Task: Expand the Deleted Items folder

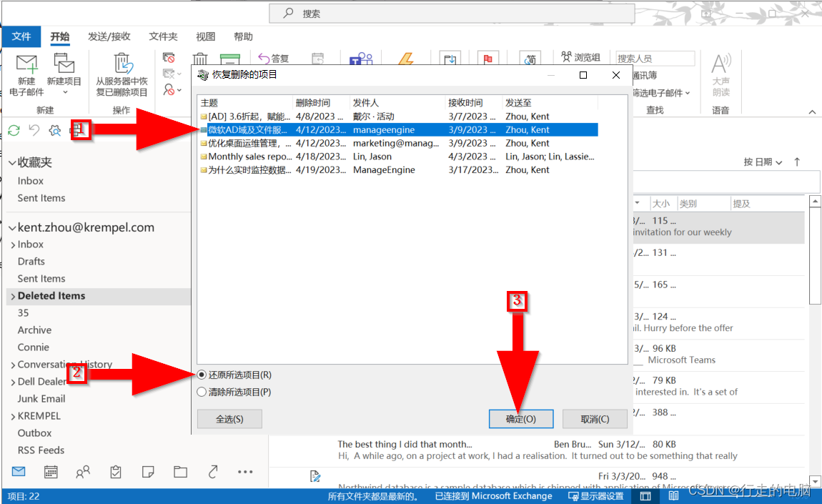Action: [x=13, y=296]
